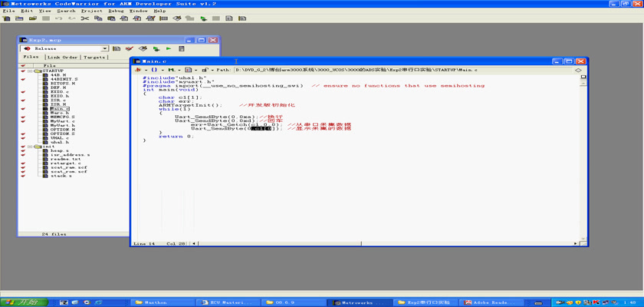Click the Make icon in Exp2.mcp toolbar
The image size is (644, 307).
pos(143,48)
